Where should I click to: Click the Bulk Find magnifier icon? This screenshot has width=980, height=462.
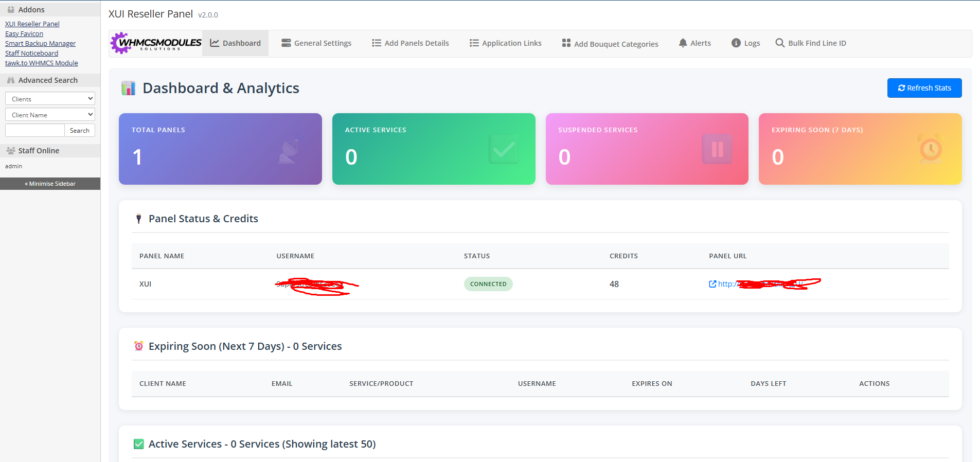(x=780, y=43)
